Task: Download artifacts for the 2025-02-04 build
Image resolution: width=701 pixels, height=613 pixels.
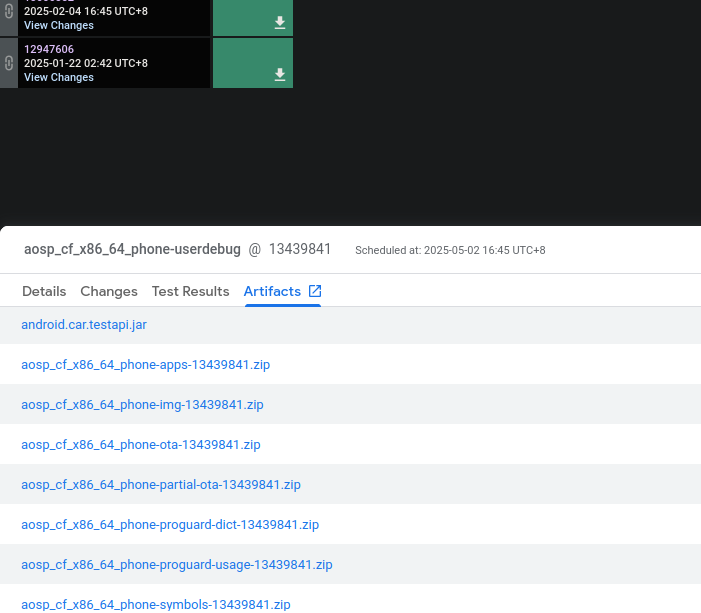Action: 280,22
